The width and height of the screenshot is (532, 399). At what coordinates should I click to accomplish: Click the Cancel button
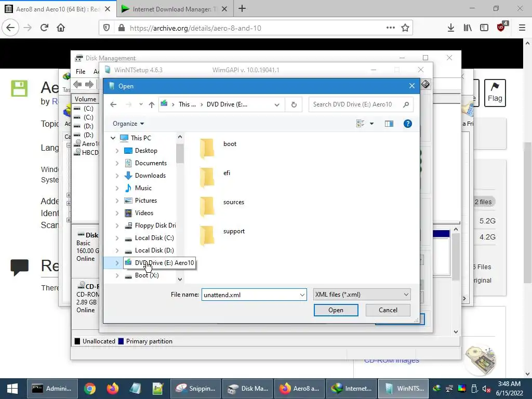tap(388, 310)
